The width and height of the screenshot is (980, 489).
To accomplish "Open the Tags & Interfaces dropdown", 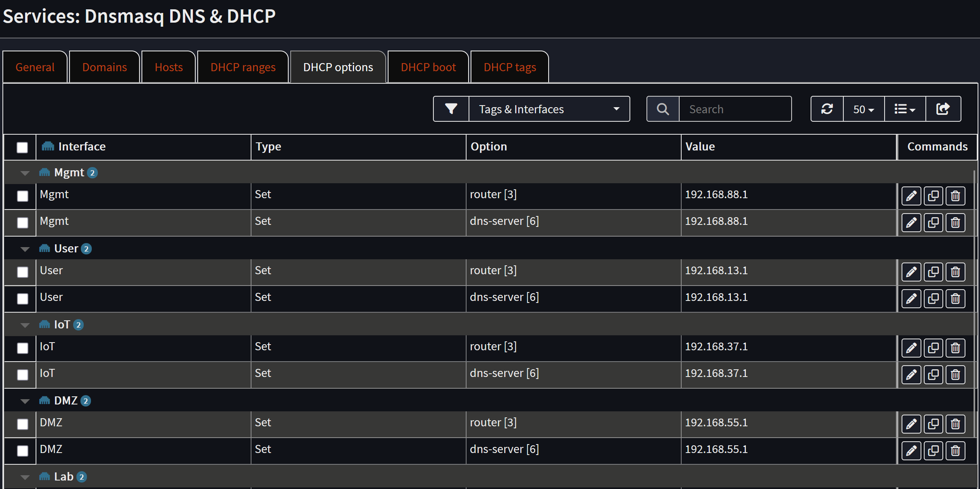I will point(549,109).
